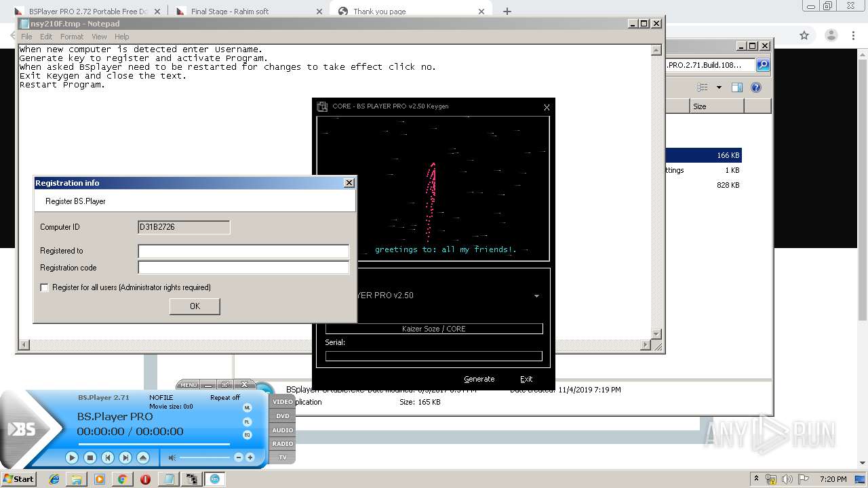Switch to the VIDEO tab in BS.Player
The height and width of the screenshot is (488, 868).
pyautogui.click(x=283, y=402)
